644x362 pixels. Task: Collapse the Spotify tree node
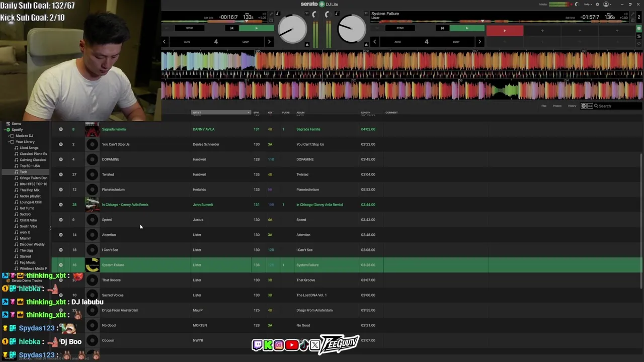pos(4,130)
